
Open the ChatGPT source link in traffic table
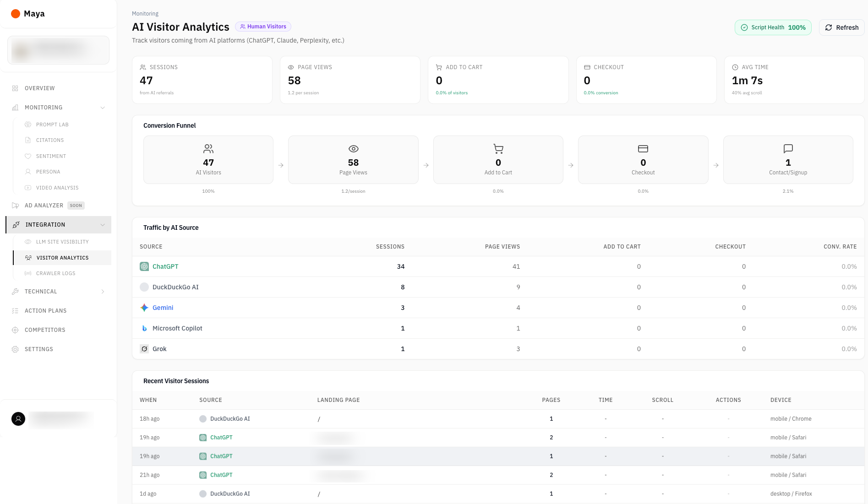pyautogui.click(x=165, y=266)
